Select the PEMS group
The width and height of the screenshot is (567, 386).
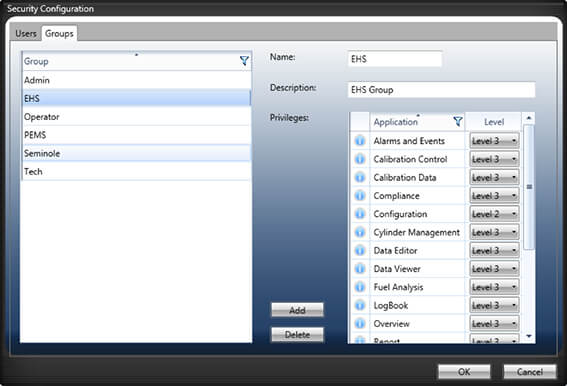pos(136,135)
